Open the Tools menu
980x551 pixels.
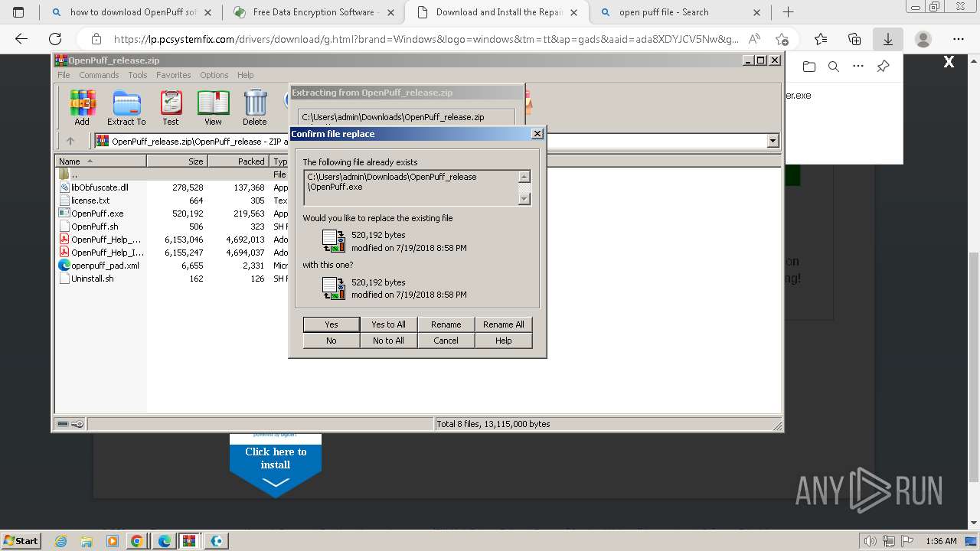point(138,75)
